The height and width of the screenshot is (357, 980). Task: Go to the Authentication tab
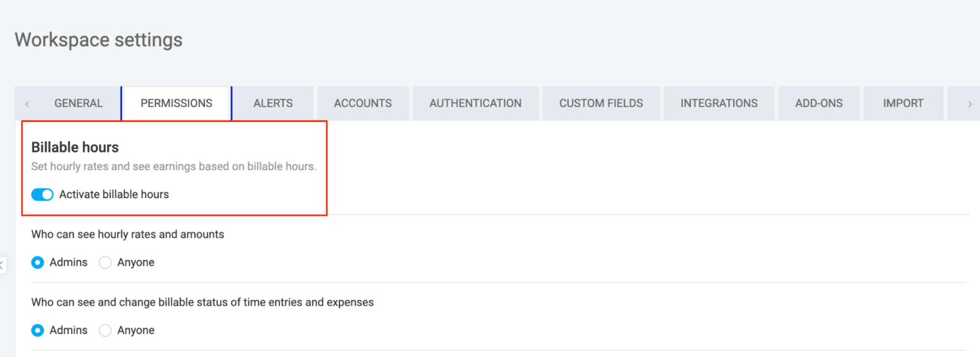click(475, 103)
